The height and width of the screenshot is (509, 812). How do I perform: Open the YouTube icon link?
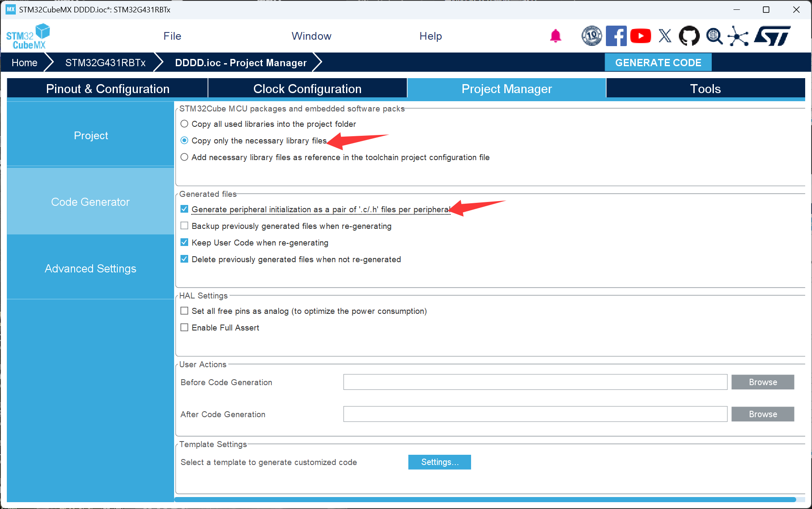tap(640, 36)
